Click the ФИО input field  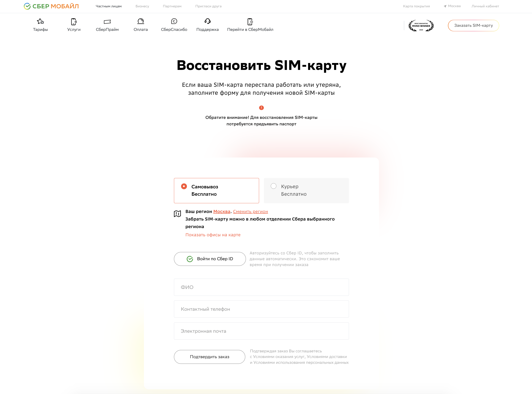pos(261,287)
